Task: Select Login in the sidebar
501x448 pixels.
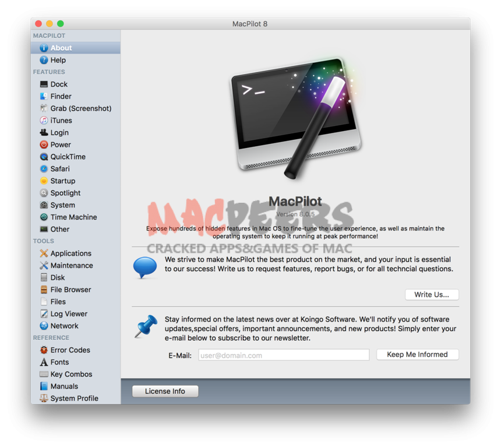Action: click(76, 133)
